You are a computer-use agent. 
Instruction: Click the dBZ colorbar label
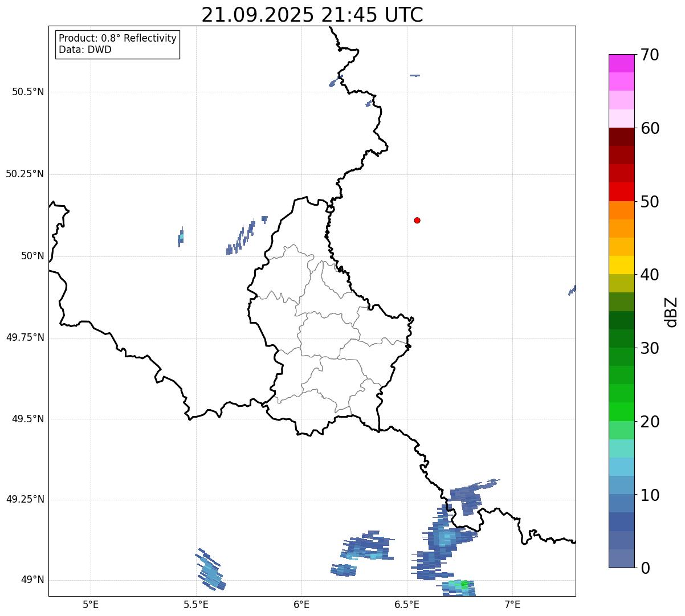[x=672, y=312]
